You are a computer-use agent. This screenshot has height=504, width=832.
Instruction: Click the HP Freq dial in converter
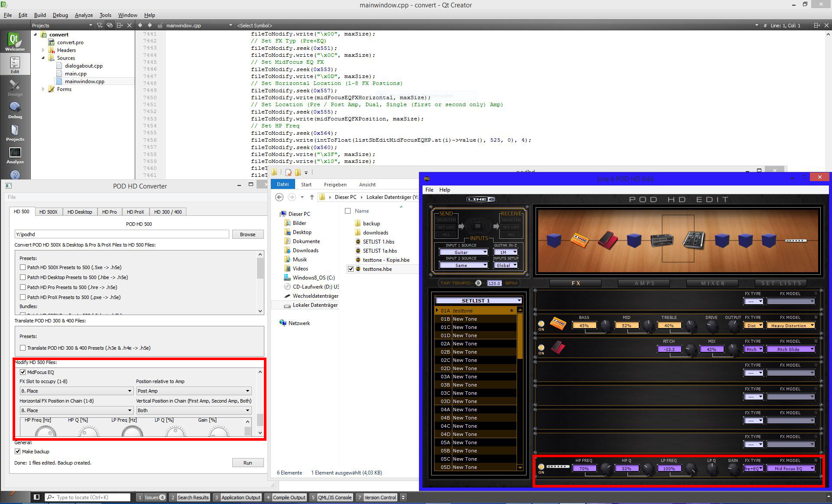coord(45,431)
